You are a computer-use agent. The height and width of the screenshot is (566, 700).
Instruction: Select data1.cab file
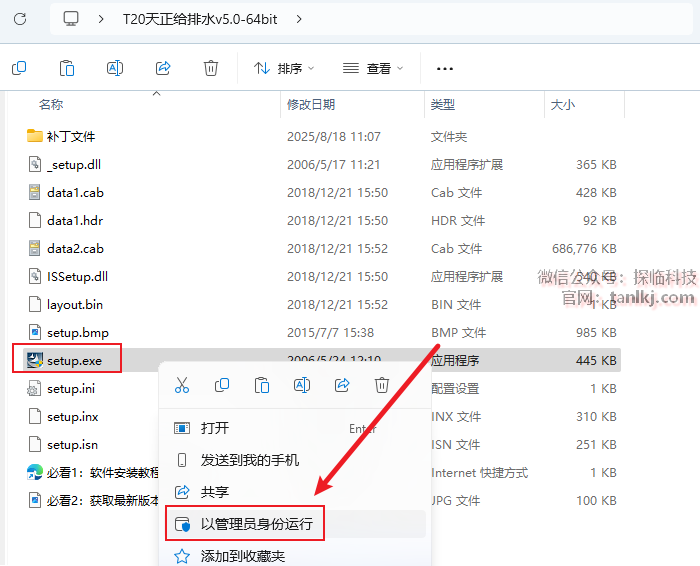[x=75, y=192]
